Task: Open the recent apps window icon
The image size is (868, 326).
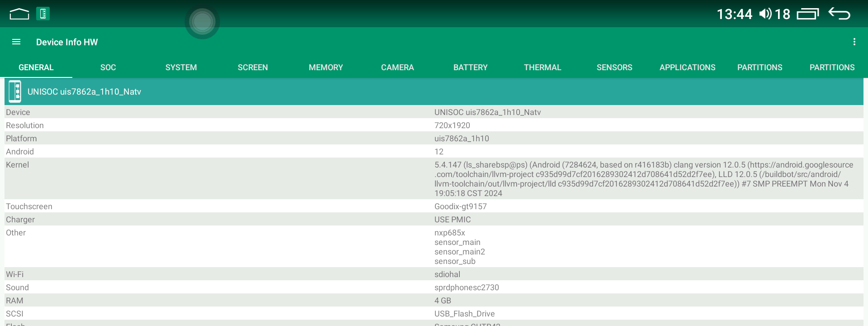Action: 808,14
